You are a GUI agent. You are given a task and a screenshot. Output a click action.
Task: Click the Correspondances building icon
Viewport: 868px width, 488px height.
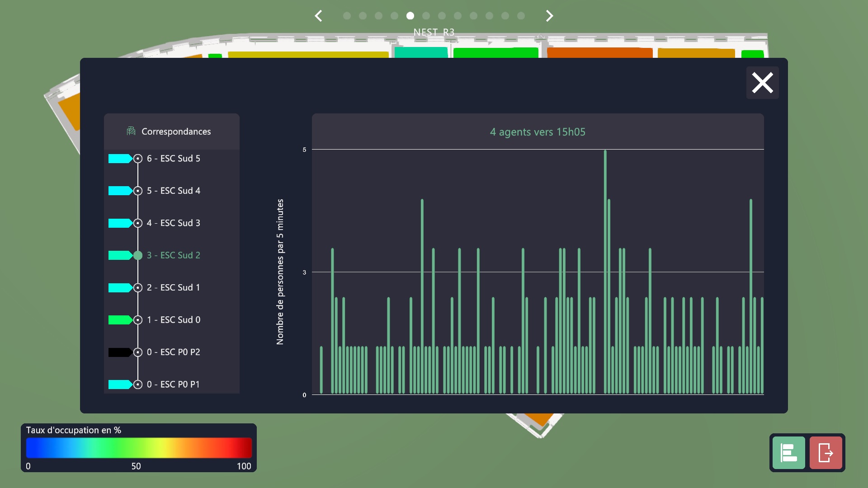[x=131, y=131]
